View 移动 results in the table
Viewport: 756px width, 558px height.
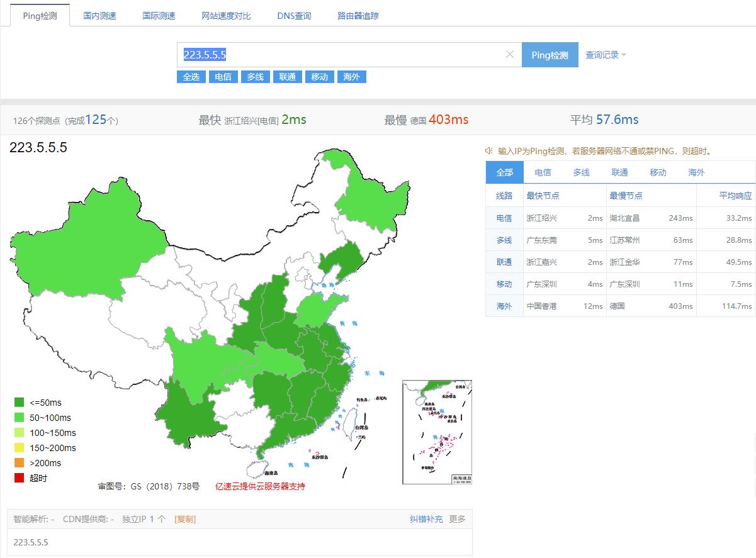click(658, 172)
